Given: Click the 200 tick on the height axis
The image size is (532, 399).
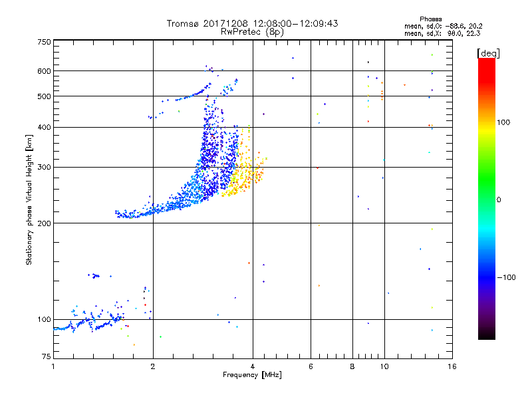Looking at the screenshot, I should [44, 223].
